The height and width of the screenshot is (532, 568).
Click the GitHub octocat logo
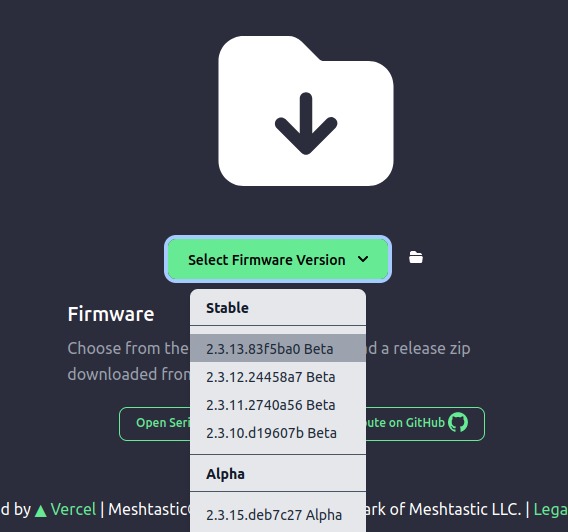coord(458,422)
